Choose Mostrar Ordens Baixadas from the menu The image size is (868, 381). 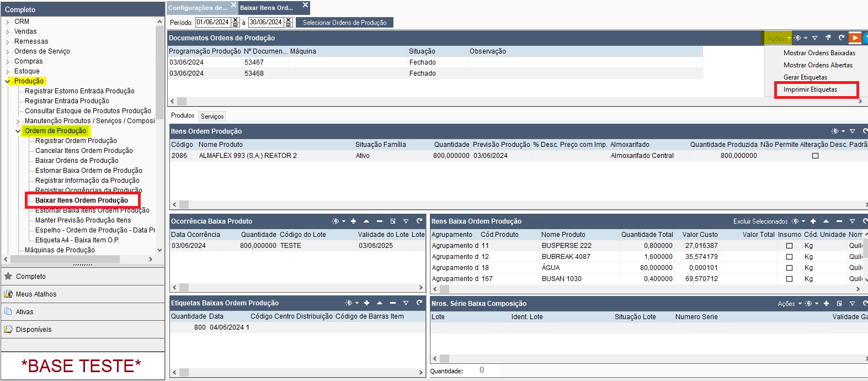pyautogui.click(x=819, y=53)
